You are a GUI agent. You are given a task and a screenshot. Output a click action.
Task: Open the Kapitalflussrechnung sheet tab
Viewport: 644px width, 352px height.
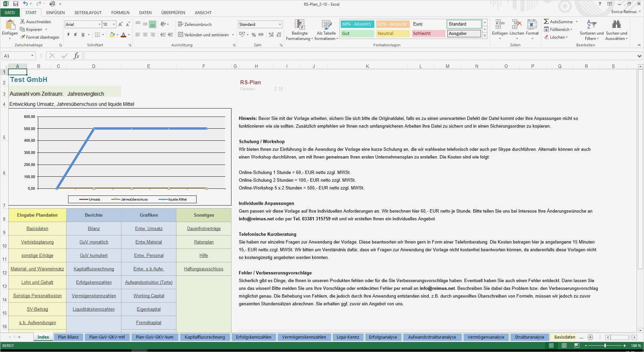(205, 337)
